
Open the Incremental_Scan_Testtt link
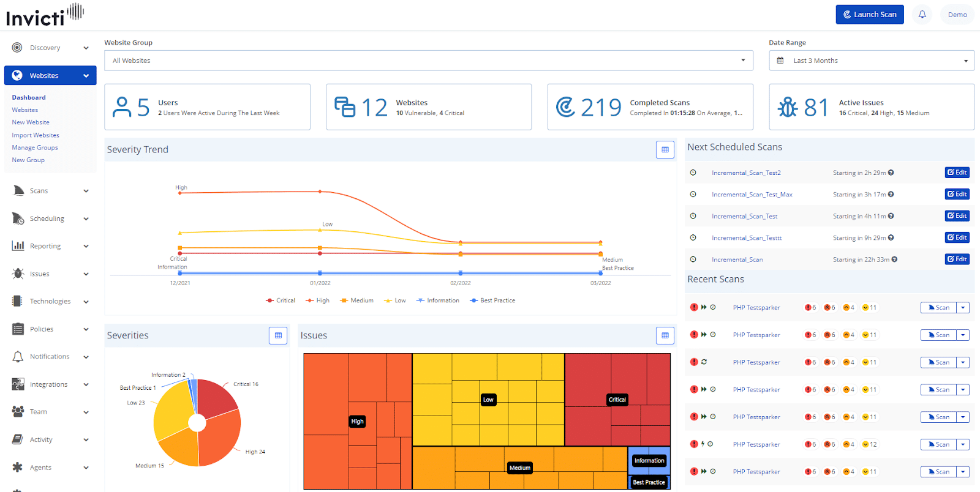[x=747, y=238]
